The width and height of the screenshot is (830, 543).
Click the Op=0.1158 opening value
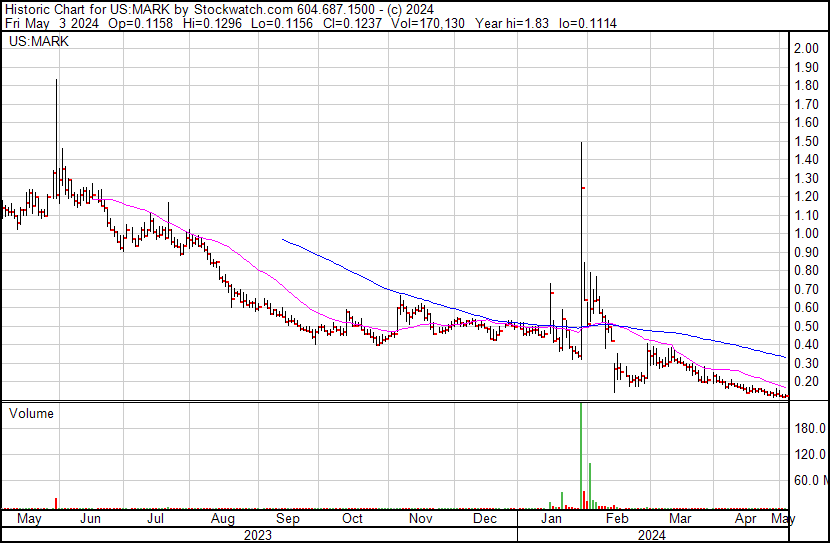(x=140, y=23)
